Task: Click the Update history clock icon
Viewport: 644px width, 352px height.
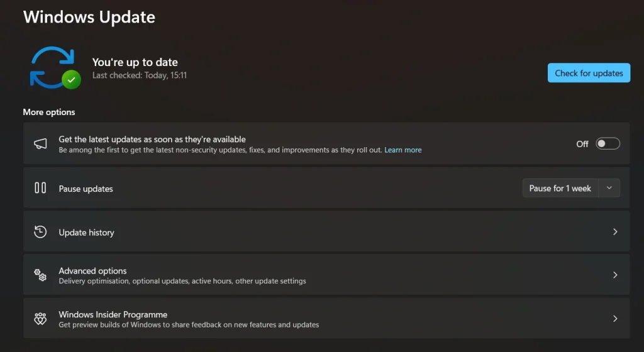Action: (x=40, y=232)
